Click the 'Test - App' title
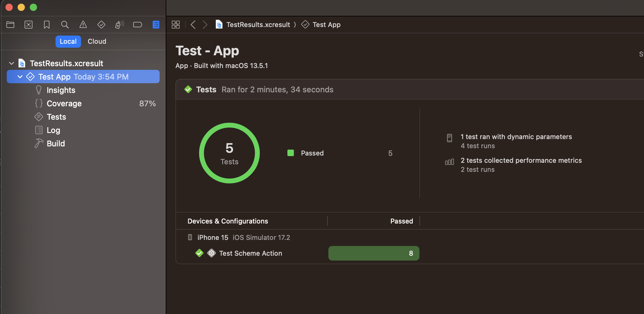The height and width of the screenshot is (314, 644). (207, 51)
